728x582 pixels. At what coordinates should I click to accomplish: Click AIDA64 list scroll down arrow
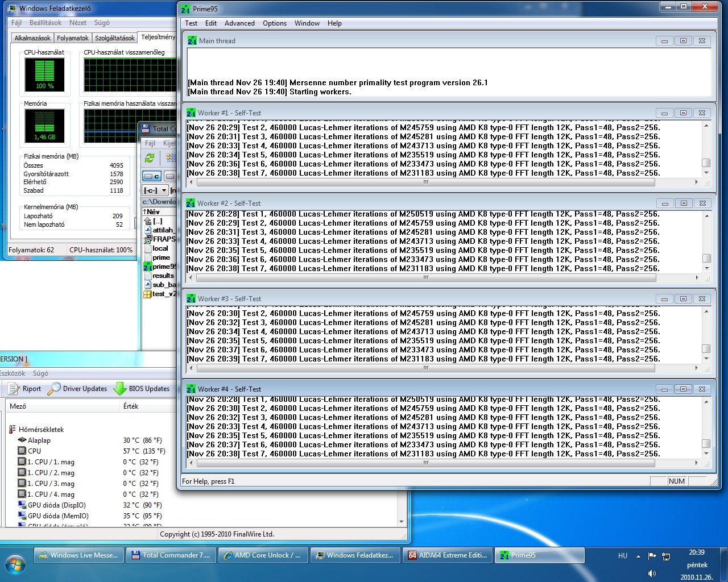coord(402,521)
